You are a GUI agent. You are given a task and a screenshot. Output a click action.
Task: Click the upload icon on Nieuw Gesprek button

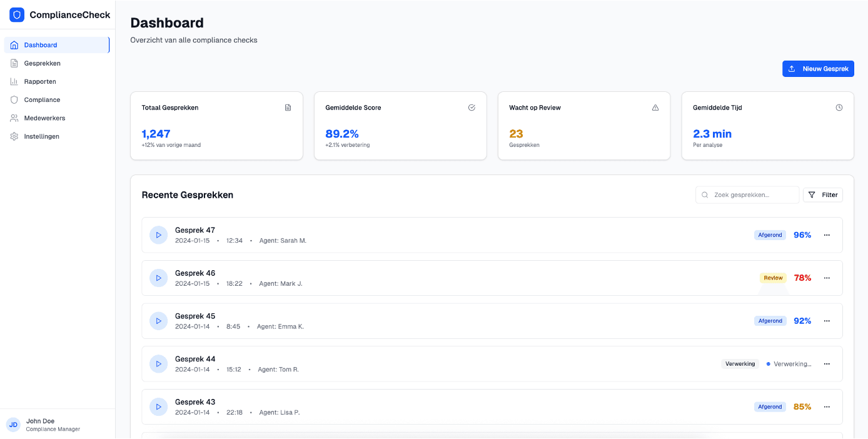(792, 69)
